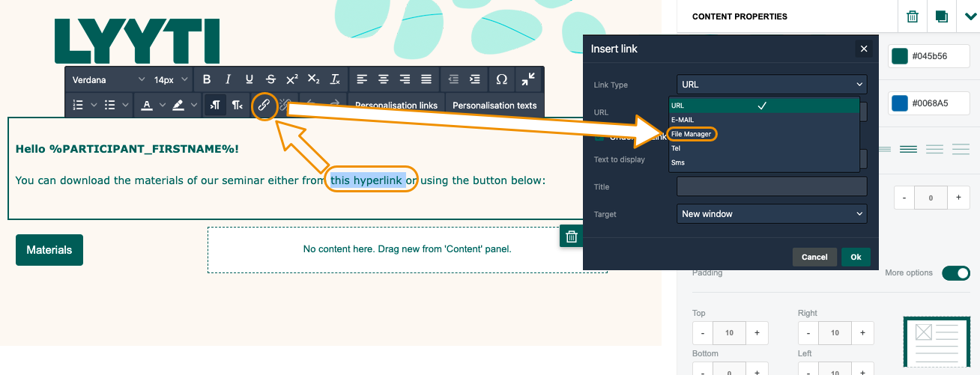Toggle the More options switch
Screen dimensions: 980x375
pos(956,273)
